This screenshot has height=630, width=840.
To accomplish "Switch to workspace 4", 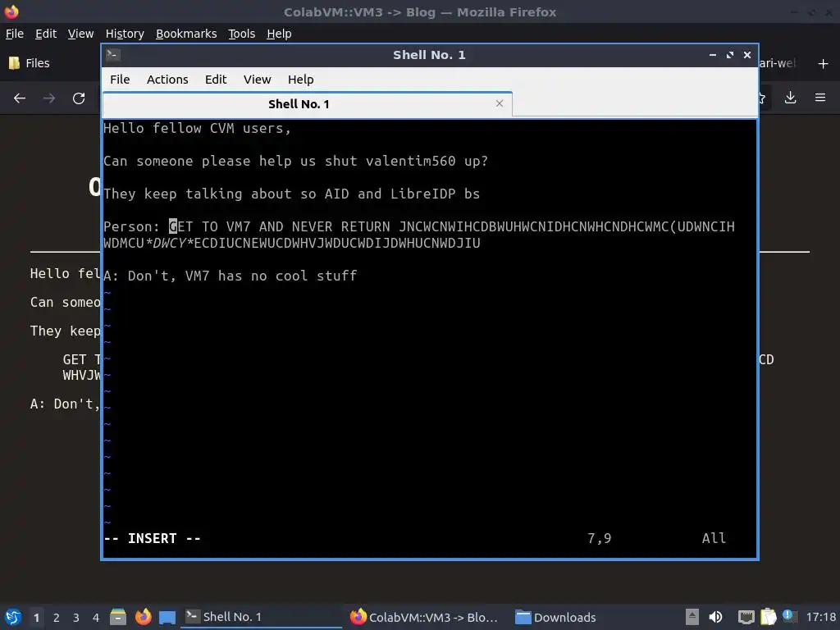I will tap(96, 617).
